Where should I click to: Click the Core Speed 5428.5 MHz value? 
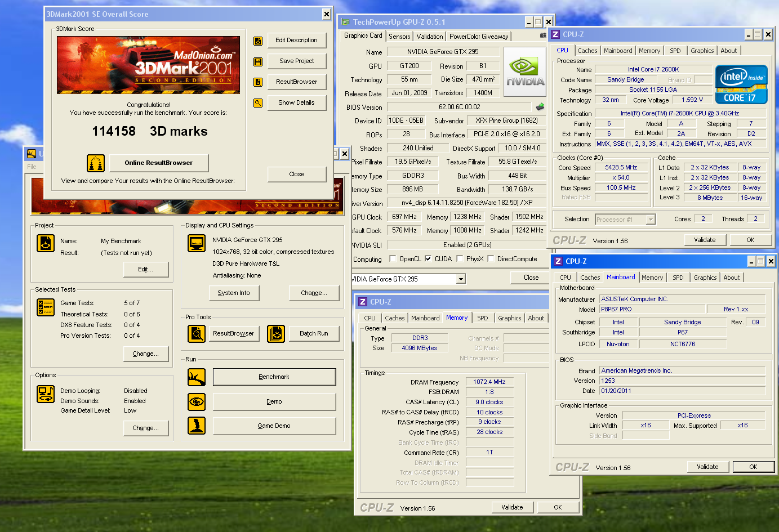(x=621, y=168)
